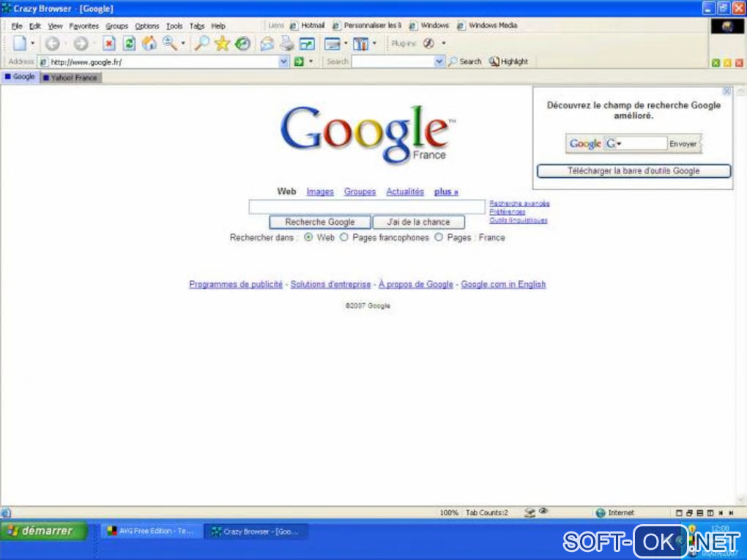Click Télécharger la barre d'outils Google
The width and height of the screenshot is (747, 560).
633,171
